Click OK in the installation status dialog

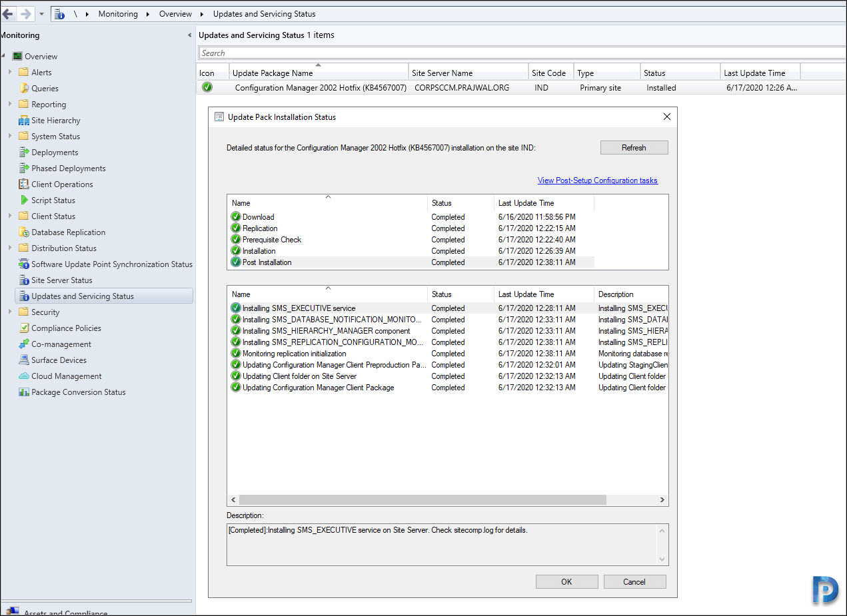point(566,582)
